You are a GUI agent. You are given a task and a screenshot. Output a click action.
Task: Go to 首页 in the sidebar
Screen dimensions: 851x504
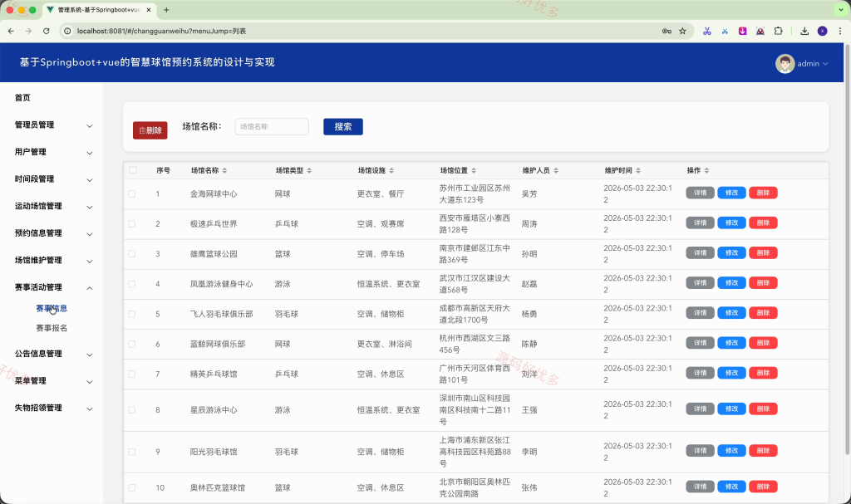[22, 98]
